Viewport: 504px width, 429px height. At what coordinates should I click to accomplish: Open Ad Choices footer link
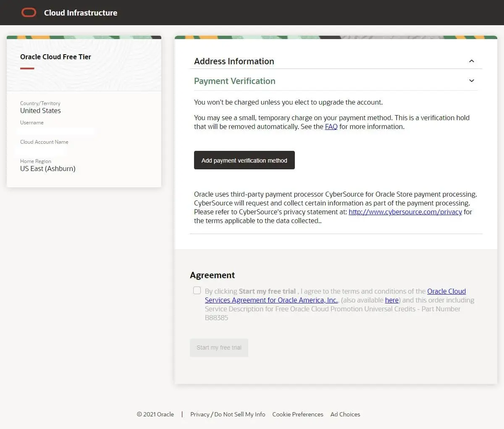point(345,414)
